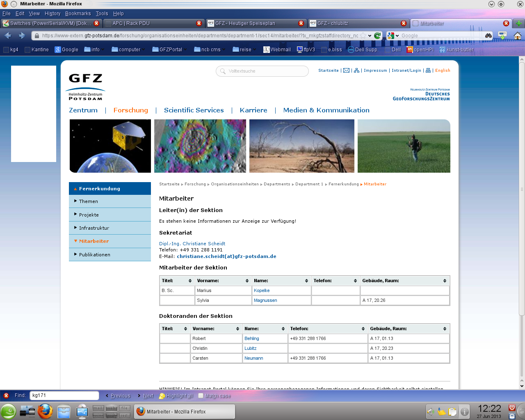525x420 pixels.
Task: Launch Firefox from the panel icon
Action: tap(45, 411)
